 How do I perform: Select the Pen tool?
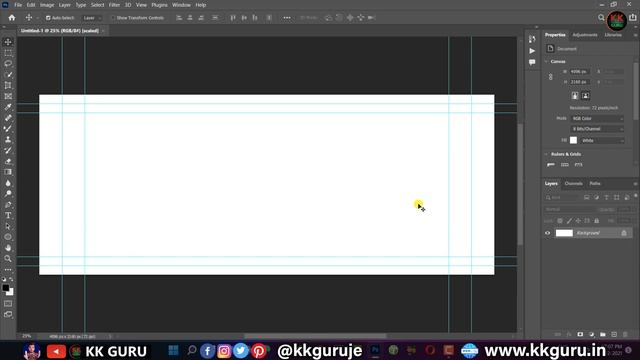tap(8, 204)
